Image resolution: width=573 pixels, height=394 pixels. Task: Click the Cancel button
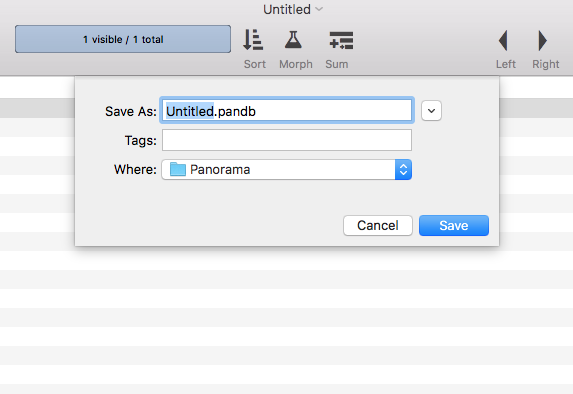[x=378, y=226]
